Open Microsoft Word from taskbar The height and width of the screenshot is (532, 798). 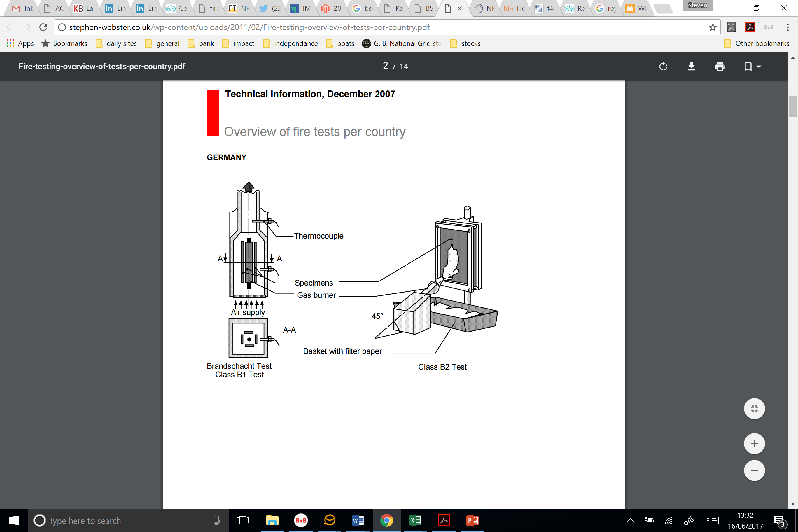(358, 520)
